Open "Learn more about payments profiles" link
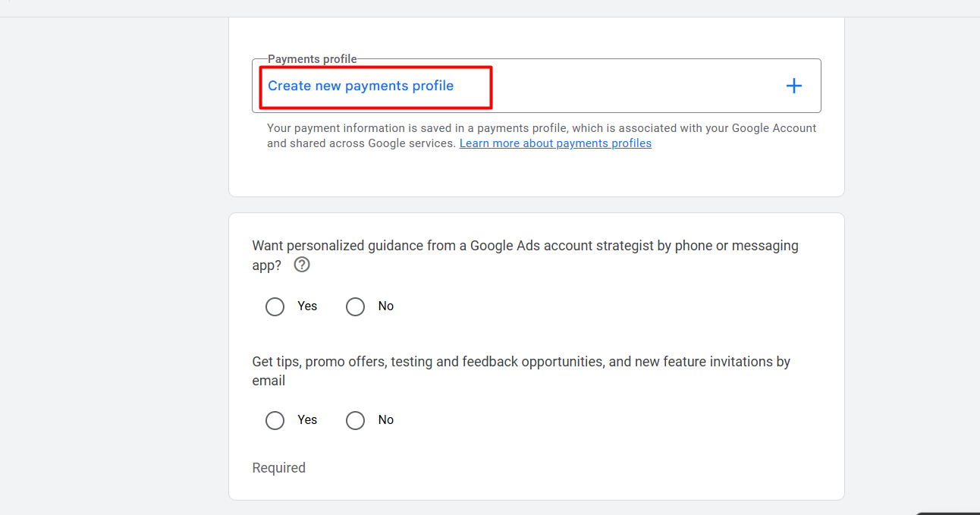The height and width of the screenshot is (515, 980). pyautogui.click(x=555, y=143)
